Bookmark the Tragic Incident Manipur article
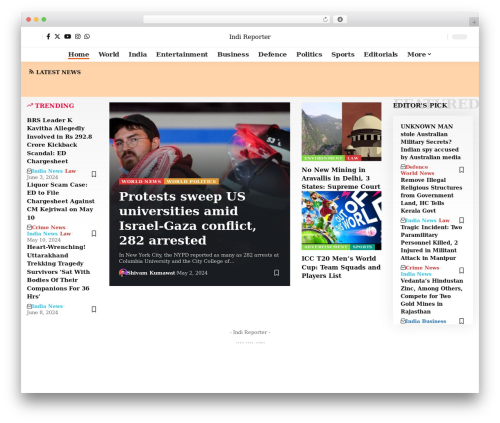 pos(461,270)
